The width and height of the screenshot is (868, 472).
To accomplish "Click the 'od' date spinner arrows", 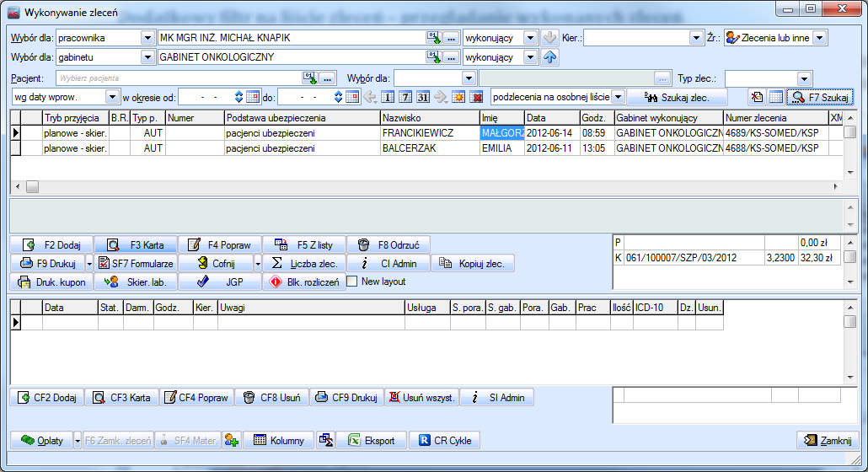I will (x=238, y=97).
